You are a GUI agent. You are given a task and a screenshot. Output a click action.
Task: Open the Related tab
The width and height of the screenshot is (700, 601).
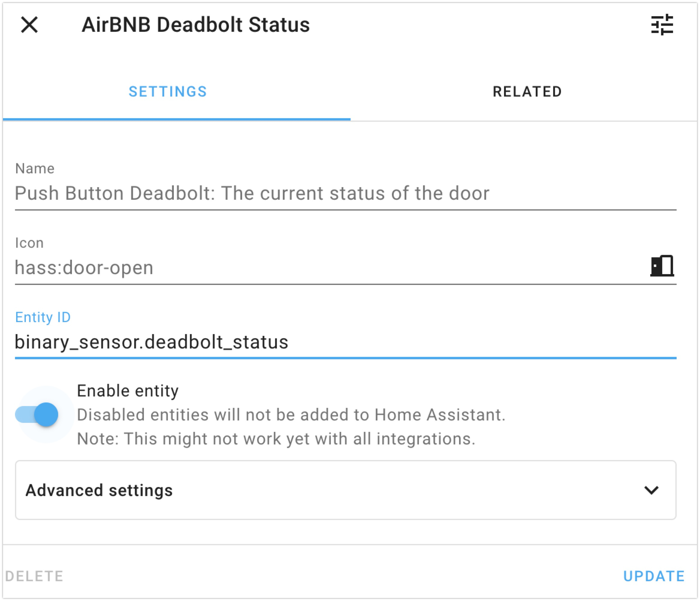[527, 91]
